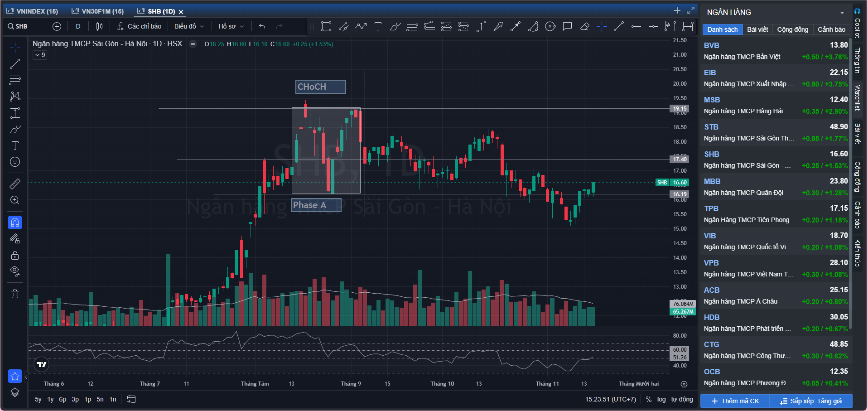Set chart range to 3p
This screenshot has height=411, width=868.
point(75,399)
